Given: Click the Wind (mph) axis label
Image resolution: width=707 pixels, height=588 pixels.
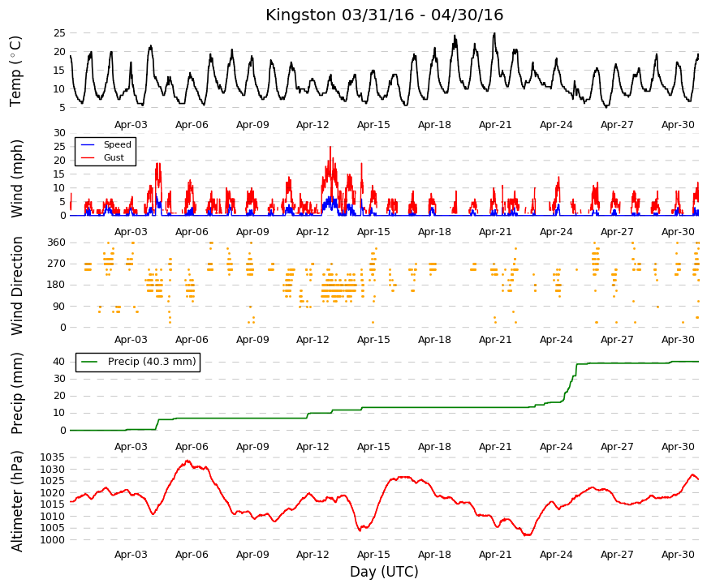Looking at the screenshot, I should pyautogui.click(x=16, y=179).
